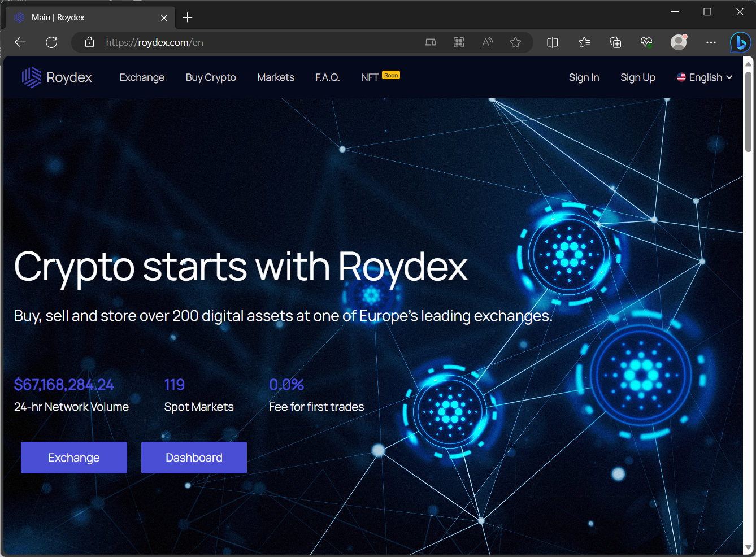Open browser Settings and more menu

[x=711, y=42]
